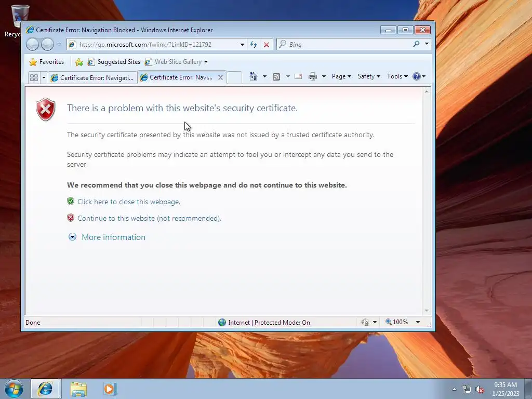
Task: Click the Forward navigation button
Action: pyautogui.click(x=47, y=45)
